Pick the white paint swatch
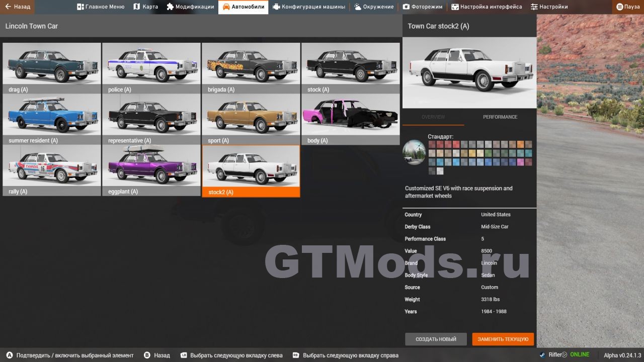Viewport: 644px width, 362px height. point(440,171)
